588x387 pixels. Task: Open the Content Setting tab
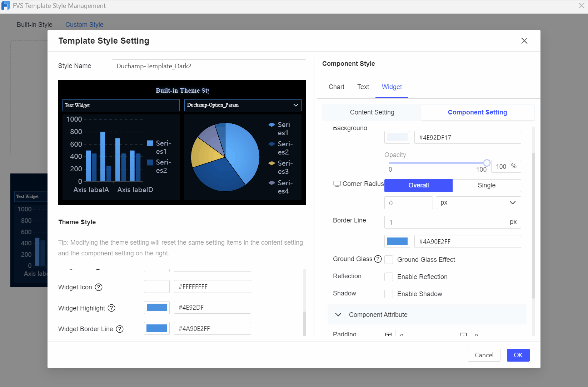tap(372, 112)
